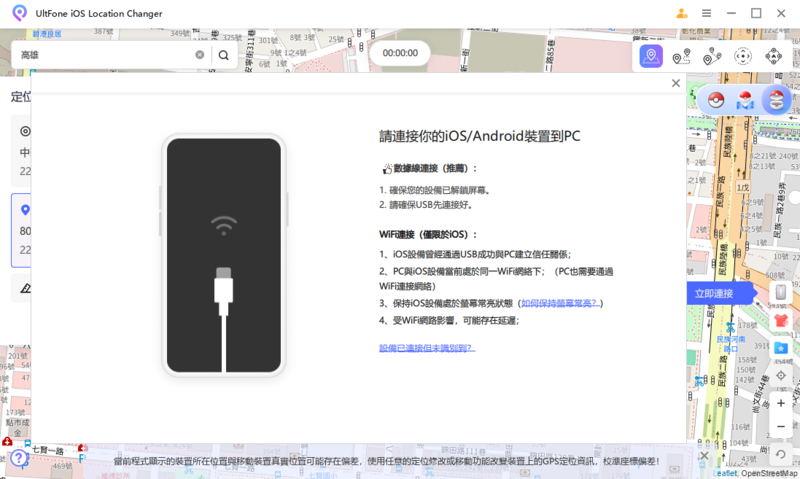Open the 設備已連接但未識別到? link
The width and height of the screenshot is (800, 479).
[427, 348]
